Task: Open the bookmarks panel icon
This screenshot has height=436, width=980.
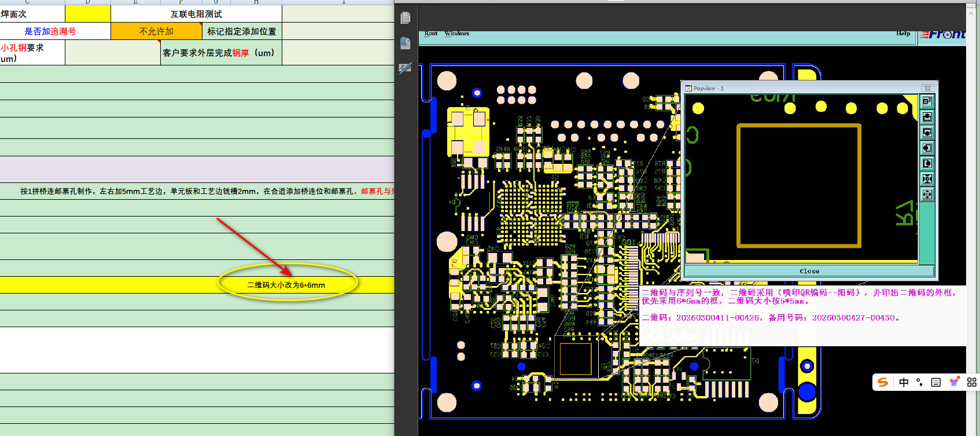Action: tap(406, 43)
